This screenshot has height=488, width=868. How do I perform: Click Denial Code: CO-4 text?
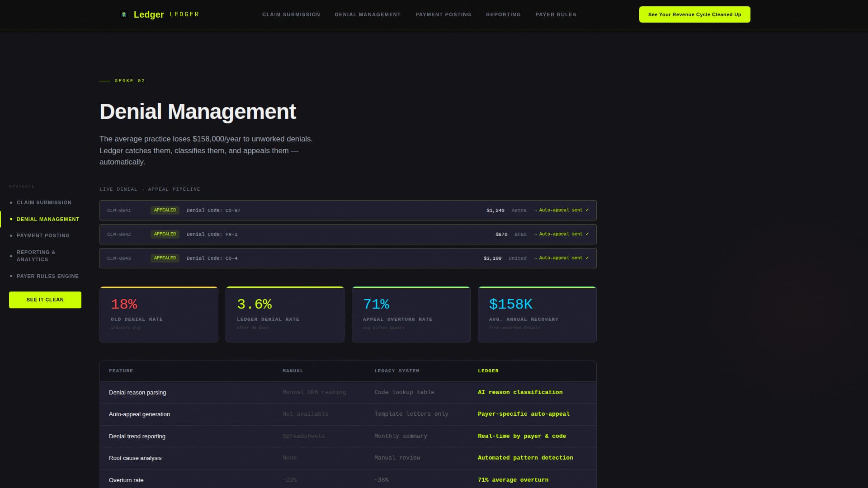pos(212,258)
